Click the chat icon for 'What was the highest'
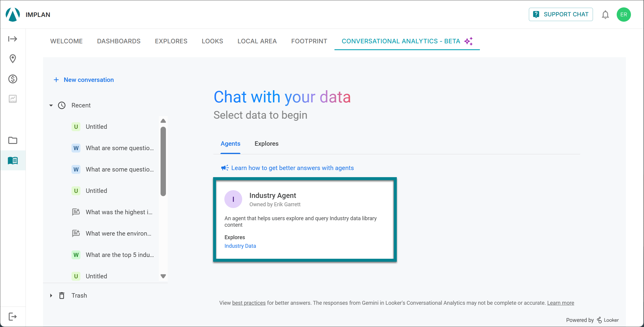The height and width of the screenshot is (327, 644). (x=76, y=212)
